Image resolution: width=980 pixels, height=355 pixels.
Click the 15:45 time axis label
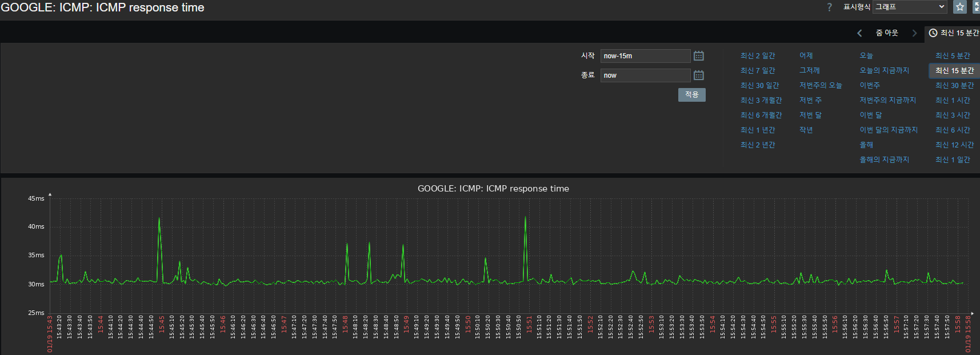click(162, 324)
